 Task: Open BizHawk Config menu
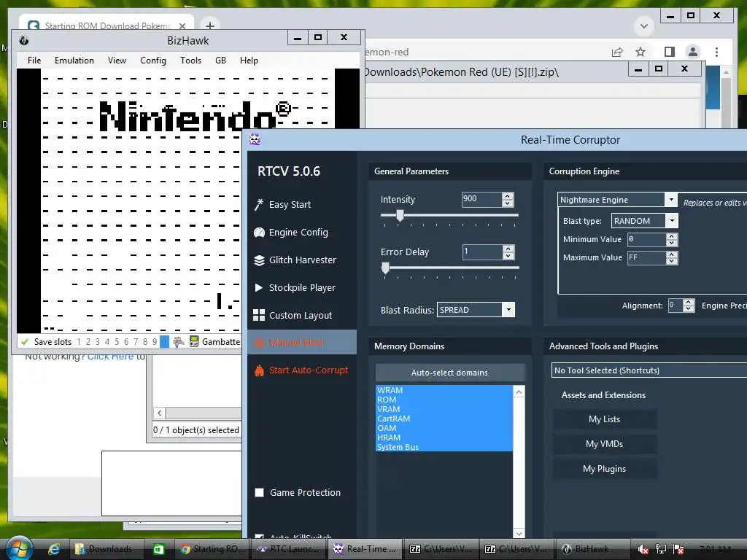(x=153, y=61)
